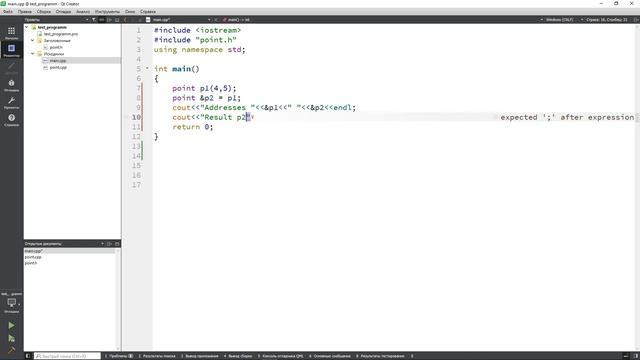The height and width of the screenshot is (360, 640).
Task: Click the line and column position indicator
Action: pyautogui.click(x=606, y=20)
